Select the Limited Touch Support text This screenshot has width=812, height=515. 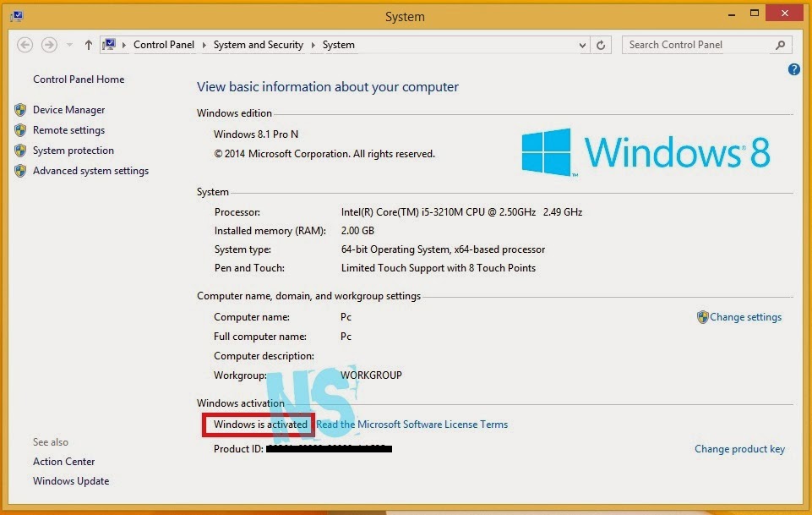coord(438,268)
